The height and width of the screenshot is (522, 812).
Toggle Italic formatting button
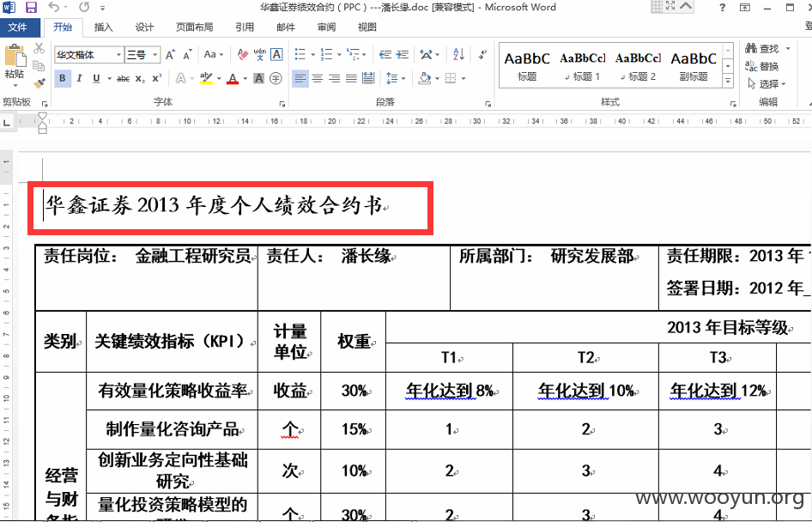79,78
